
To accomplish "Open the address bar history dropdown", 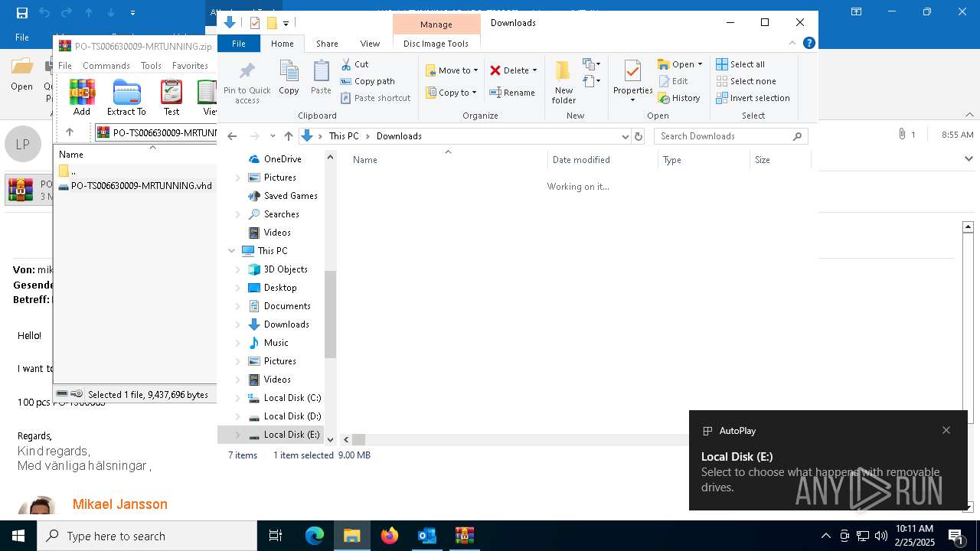I will point(626,136).
